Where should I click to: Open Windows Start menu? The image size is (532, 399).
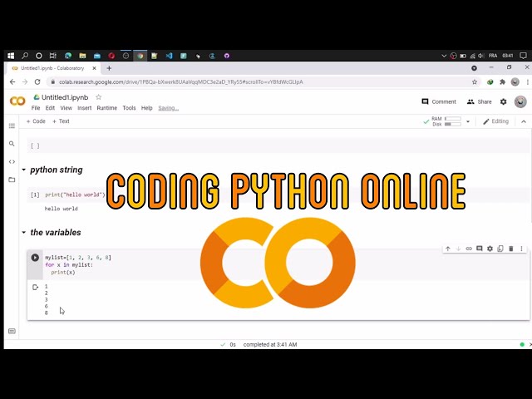click(x=11, y=56)
